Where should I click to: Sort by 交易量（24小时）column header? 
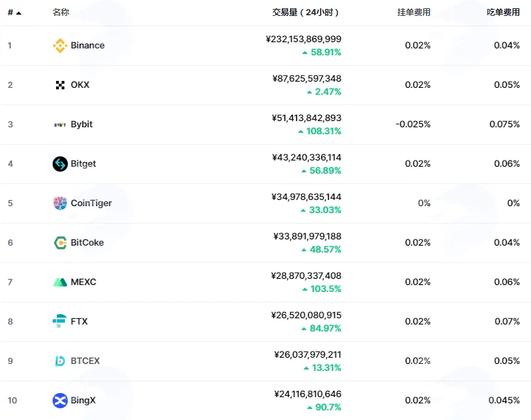click(305, 12)
